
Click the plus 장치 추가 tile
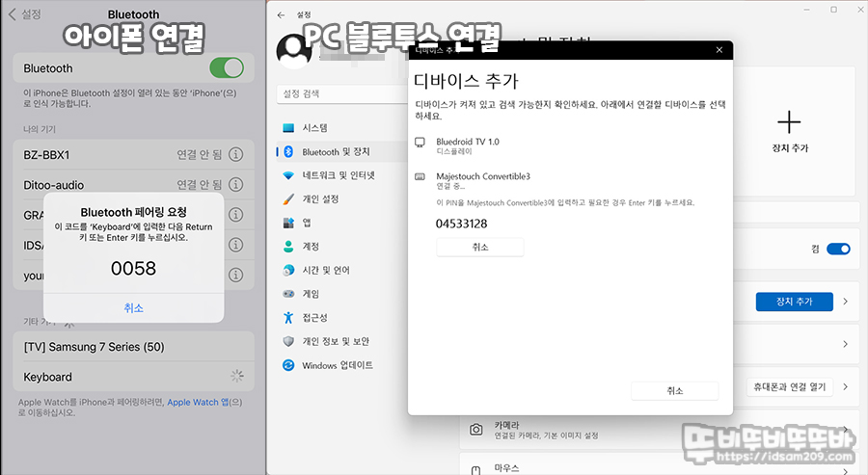point(789,132)
